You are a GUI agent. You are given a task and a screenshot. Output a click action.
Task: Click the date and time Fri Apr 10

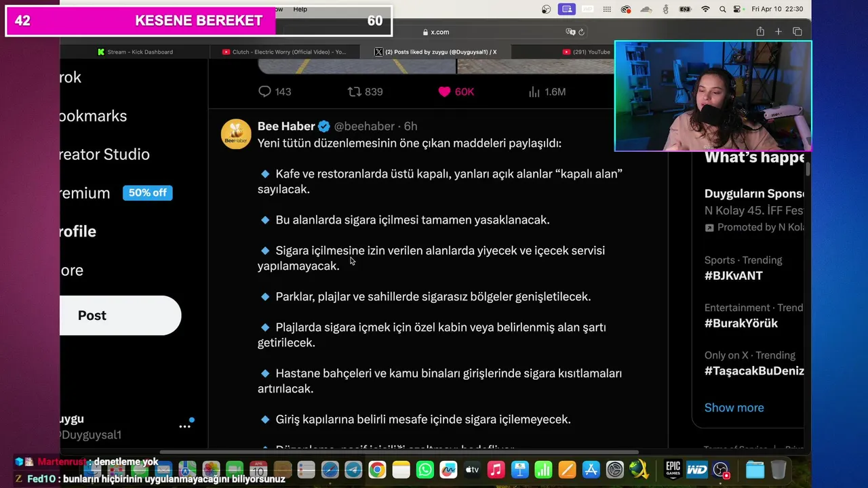[777, 9]
